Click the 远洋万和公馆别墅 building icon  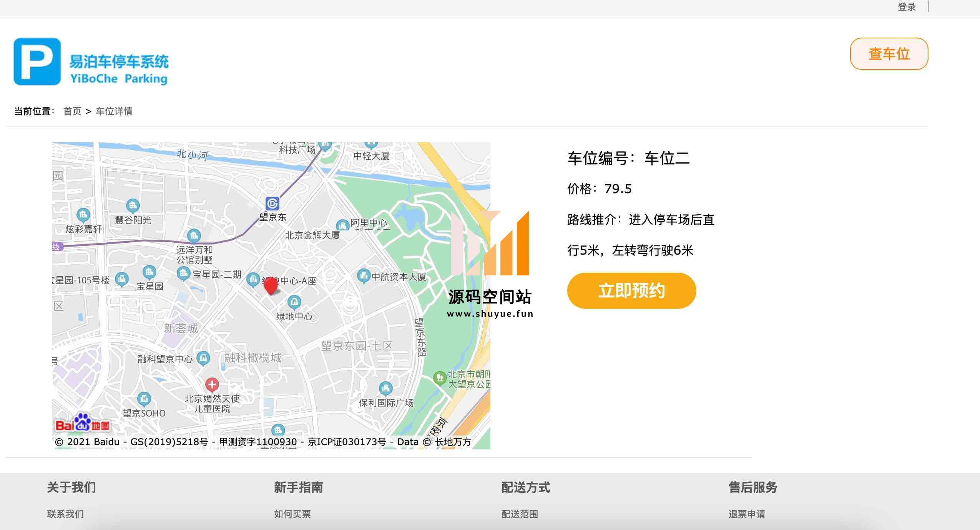pos(194,236)
